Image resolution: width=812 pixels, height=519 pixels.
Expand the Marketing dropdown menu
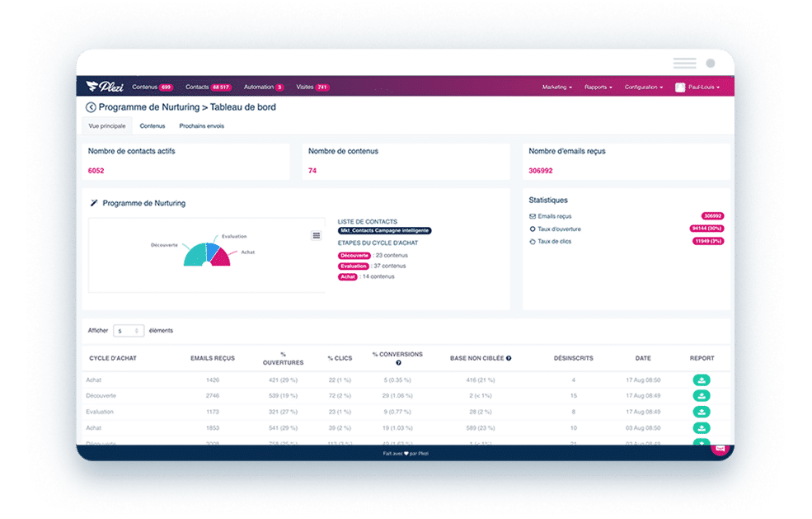click(x=557, y=87)
